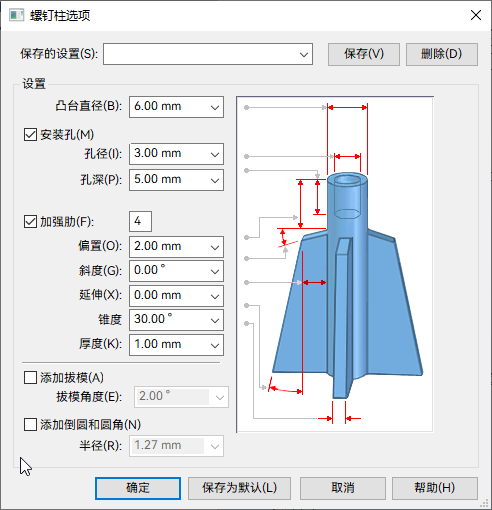Viewport: 492px width, 510px height.
Task: Close the 螺钉柱选项 dialog
Action: [x=476, y=15]
